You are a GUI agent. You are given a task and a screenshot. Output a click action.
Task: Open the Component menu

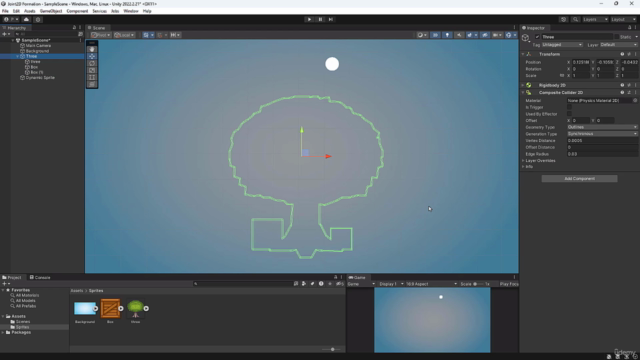click(x=77, y=11)
